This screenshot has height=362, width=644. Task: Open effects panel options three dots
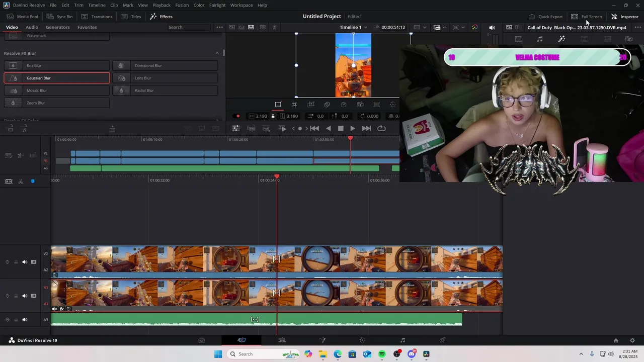pyautogui.click(x=219, y=27)
